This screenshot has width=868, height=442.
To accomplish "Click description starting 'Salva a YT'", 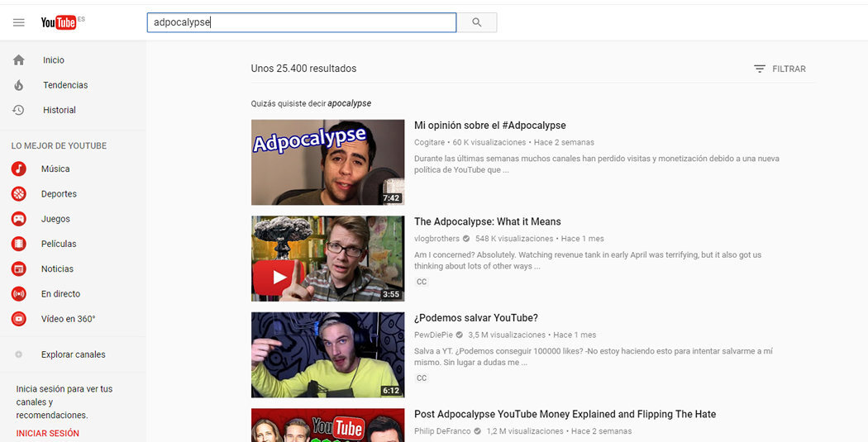I will coord(594,357).
